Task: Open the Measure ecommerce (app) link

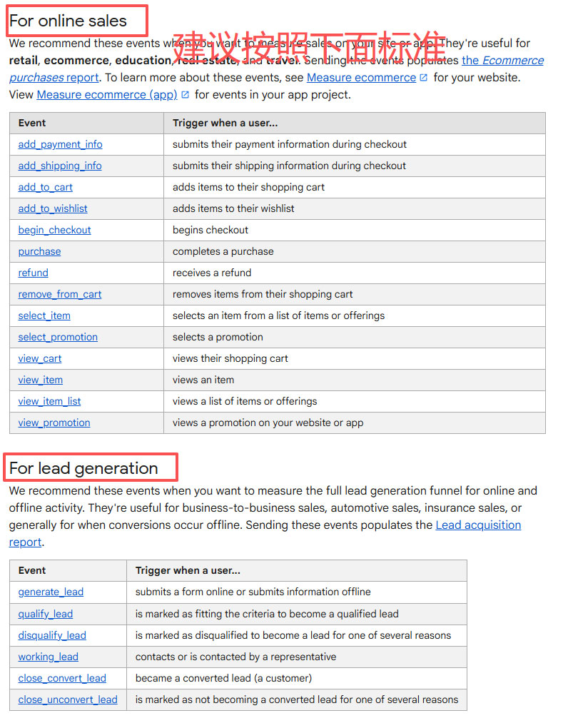Action: tap(107, 94)
